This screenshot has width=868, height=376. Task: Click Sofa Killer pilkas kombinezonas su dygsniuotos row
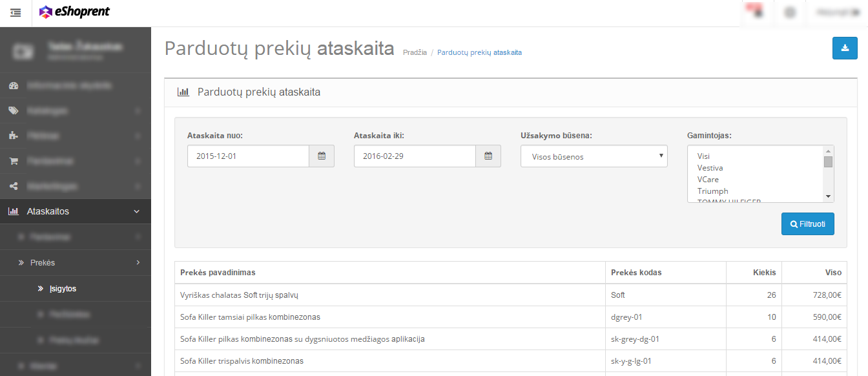pyautogui.click(x=510, y=339)
